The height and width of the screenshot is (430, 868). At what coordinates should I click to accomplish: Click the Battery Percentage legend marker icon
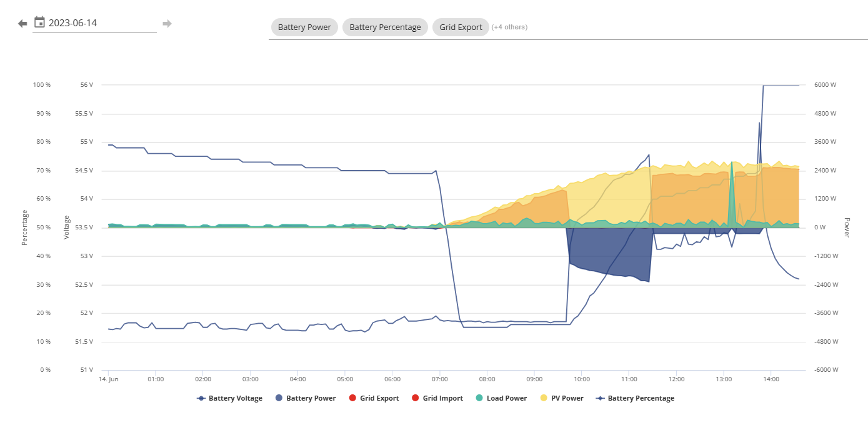tap(601, 398)
